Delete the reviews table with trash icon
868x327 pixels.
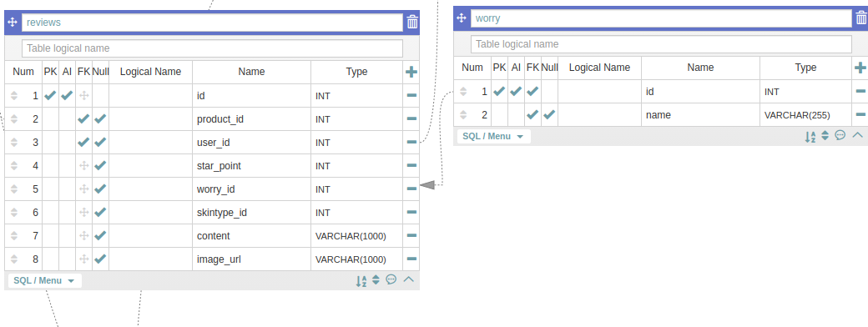point(412,23)
